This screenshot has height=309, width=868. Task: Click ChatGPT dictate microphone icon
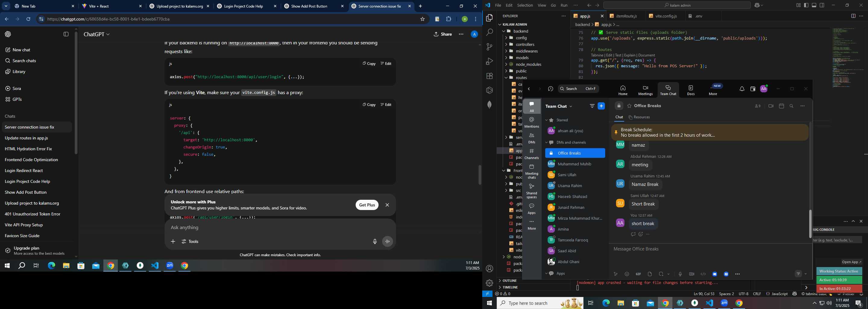click(x=375, y=241)
